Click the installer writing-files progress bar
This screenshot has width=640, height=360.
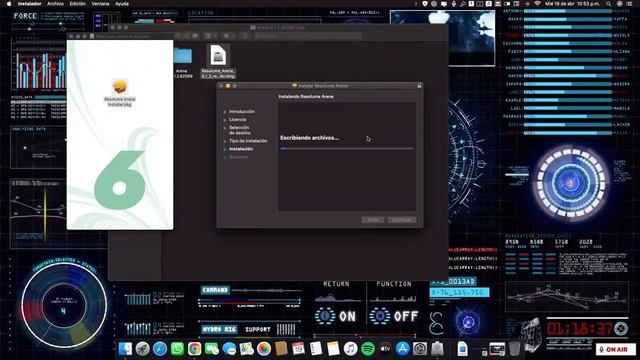coord(347,149)
